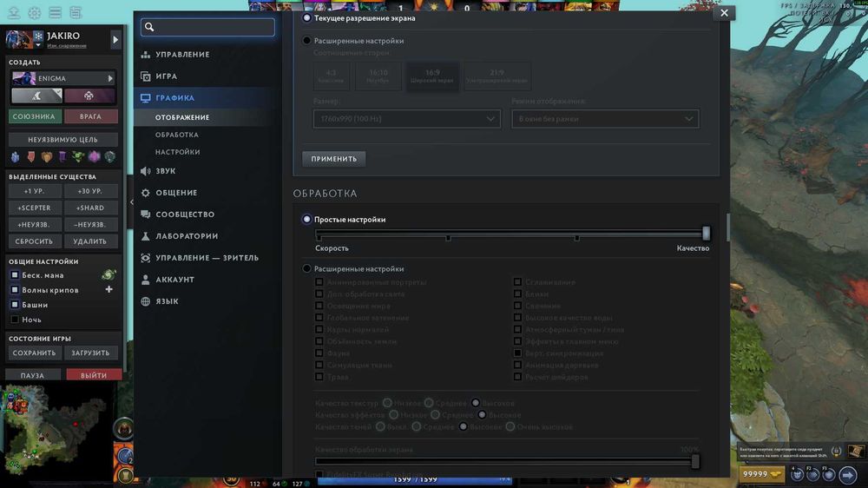
Task: Select the Расширенные настройки radio under Обработка
Action: pyautogui.click(x=306, y=268)
